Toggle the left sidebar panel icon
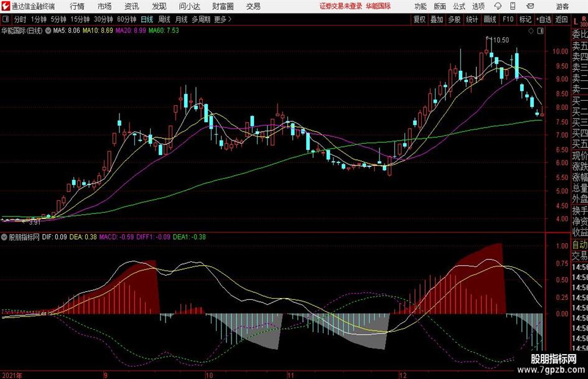 (6, 19)
